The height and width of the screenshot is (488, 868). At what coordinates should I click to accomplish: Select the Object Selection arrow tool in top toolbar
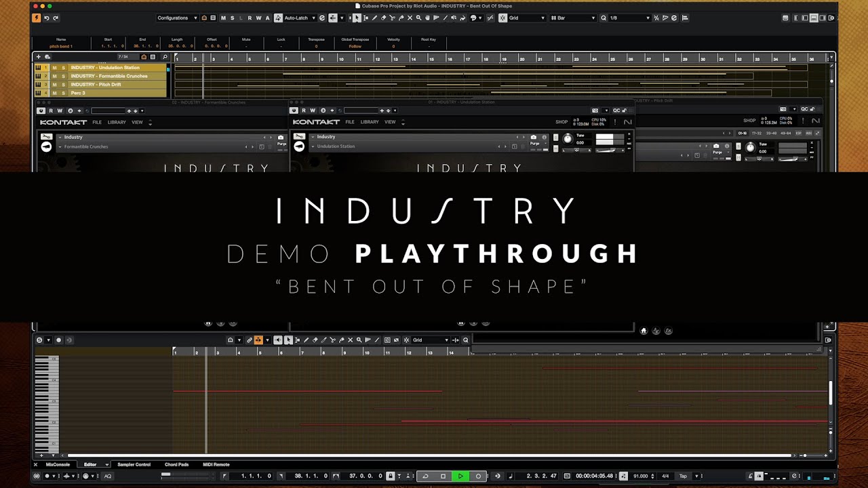[357, 18]
